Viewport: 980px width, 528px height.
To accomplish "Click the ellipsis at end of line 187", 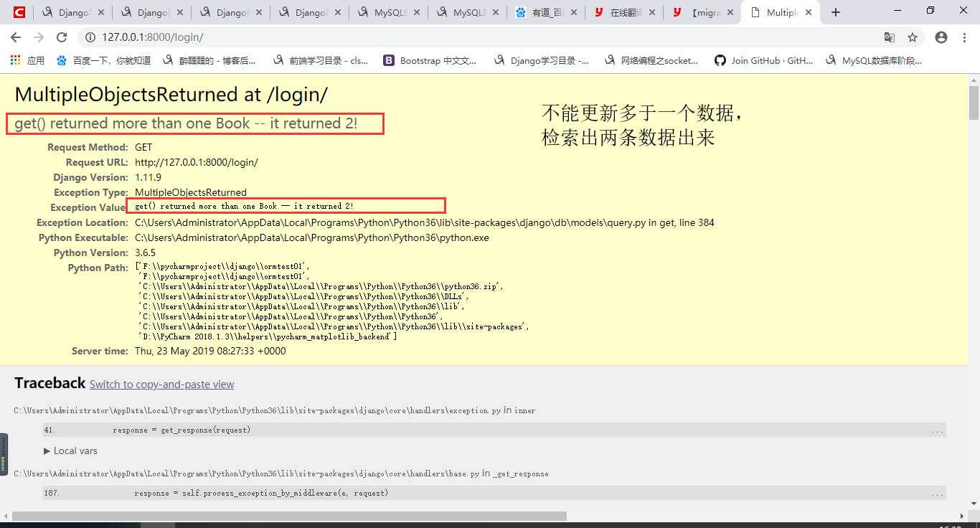I will point(937,494).
